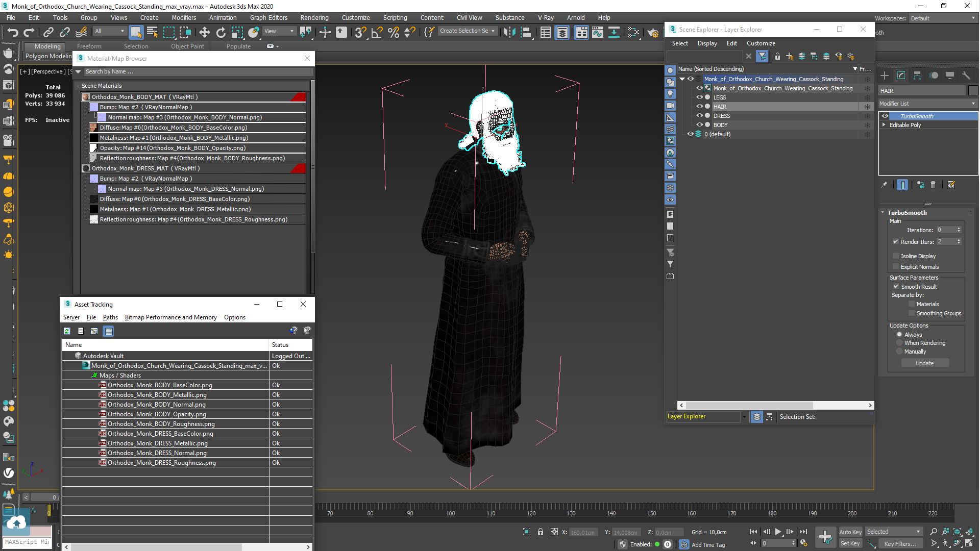Screen dimensions: 980x551
Task: Open Create Selection Set dropdown
Action: (x=467, y=31)
